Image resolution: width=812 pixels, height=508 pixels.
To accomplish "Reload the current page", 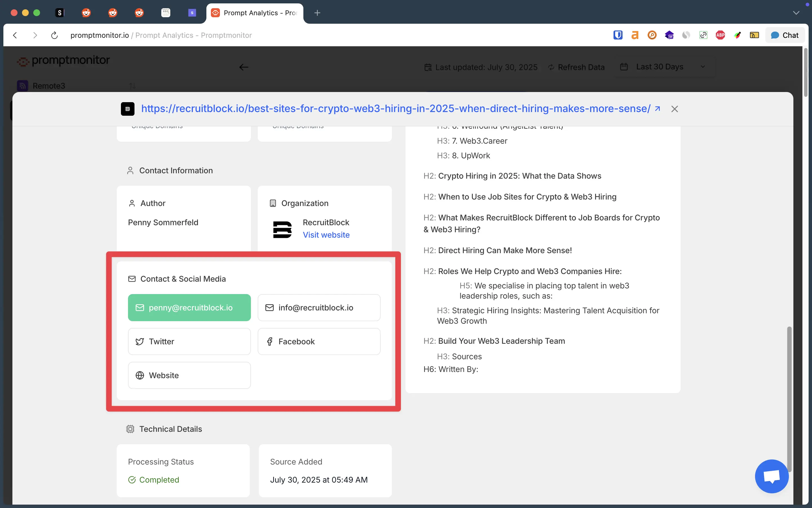I will pyautogui.click(x=54, y=35).
